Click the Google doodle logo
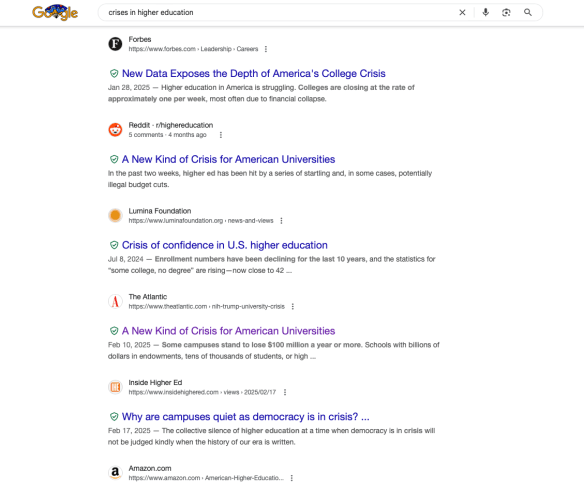Viewport: 584px width, 491px height. coord(55,12)
